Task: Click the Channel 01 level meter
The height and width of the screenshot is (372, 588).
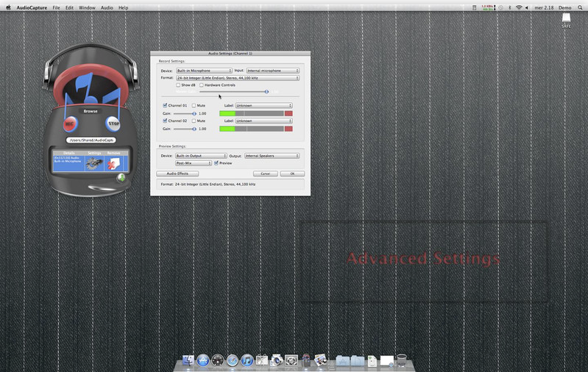Action: (x=256, y=113)
